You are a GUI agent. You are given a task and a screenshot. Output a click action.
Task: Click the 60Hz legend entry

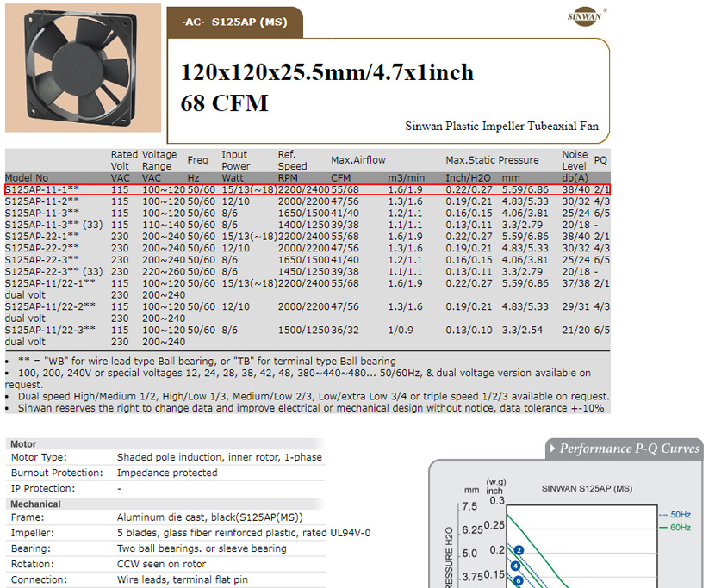point(675,528)
